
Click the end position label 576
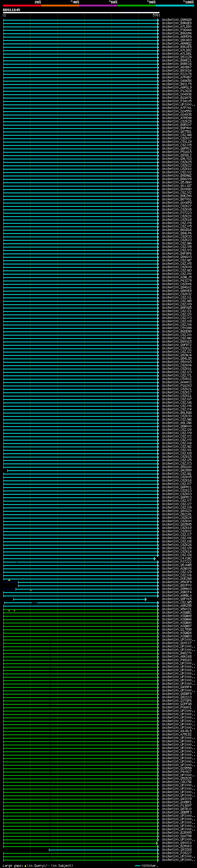tap(155, 15)
